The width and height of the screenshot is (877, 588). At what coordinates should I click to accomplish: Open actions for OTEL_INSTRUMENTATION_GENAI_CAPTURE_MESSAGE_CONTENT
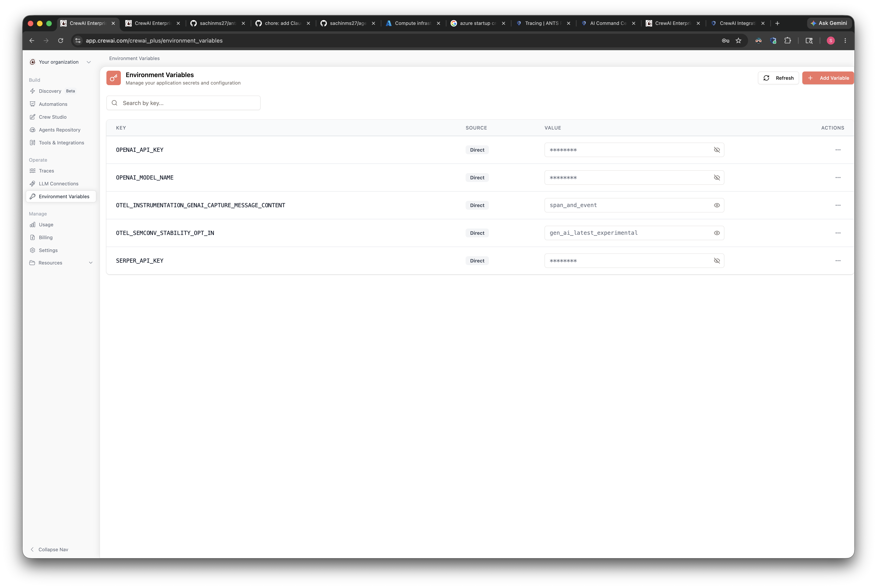click(838, 205)
